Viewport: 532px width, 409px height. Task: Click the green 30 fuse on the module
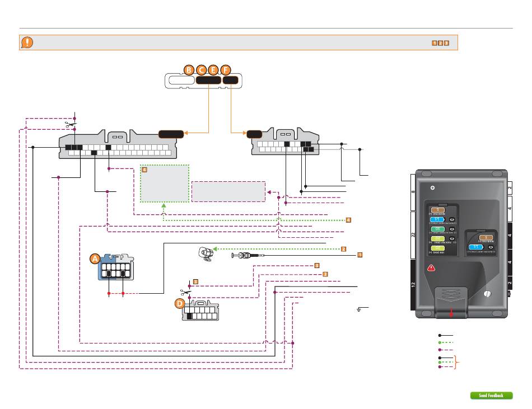(437, 229)
